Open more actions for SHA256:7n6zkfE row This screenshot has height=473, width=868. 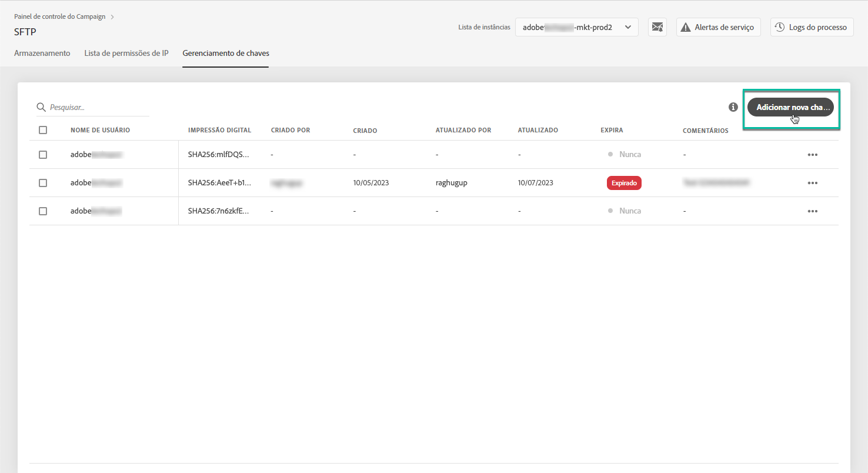[x=813, y=211]
